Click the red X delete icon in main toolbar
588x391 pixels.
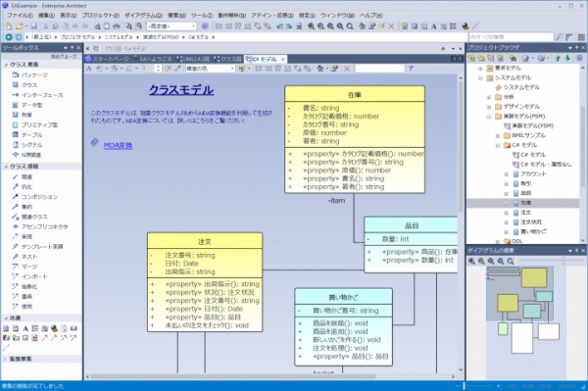pos(391,26)
